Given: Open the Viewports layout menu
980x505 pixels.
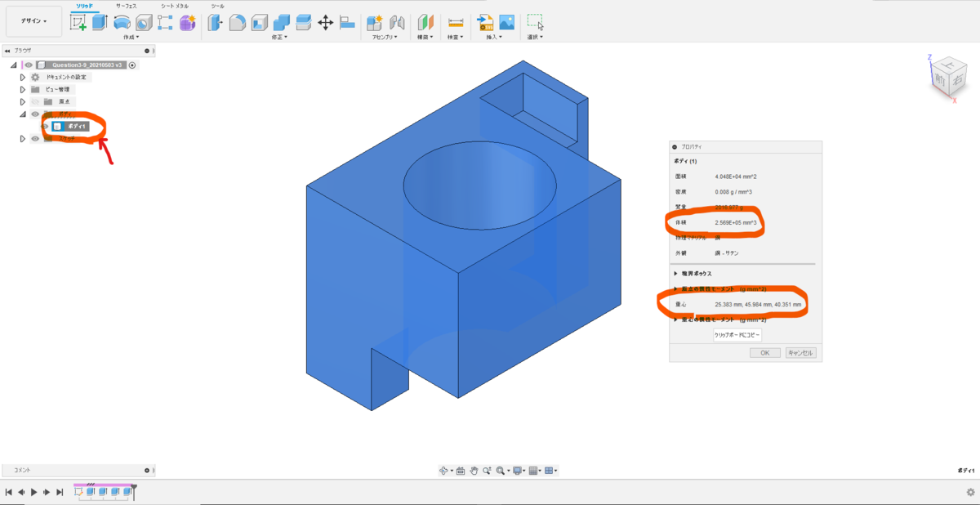Looking at the screenshot, I should pyautogui.click(x=550, y=471).
